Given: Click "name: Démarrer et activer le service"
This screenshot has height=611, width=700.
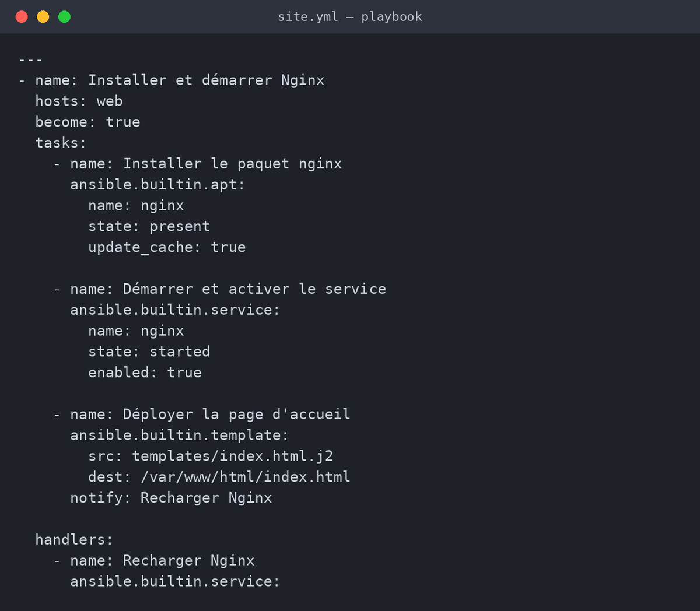Looking at the screenshot, I should coord(228,289).
